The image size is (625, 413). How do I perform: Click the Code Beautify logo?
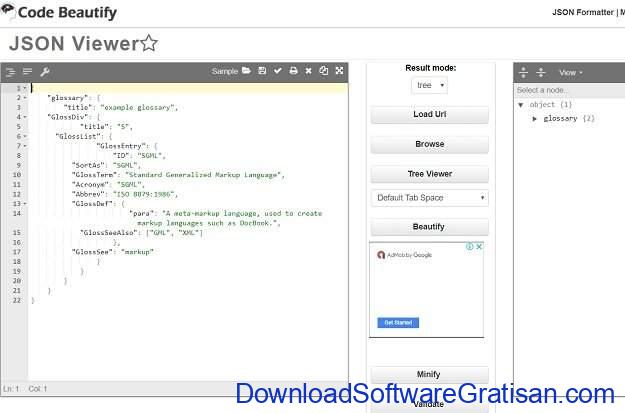point(59,12)
